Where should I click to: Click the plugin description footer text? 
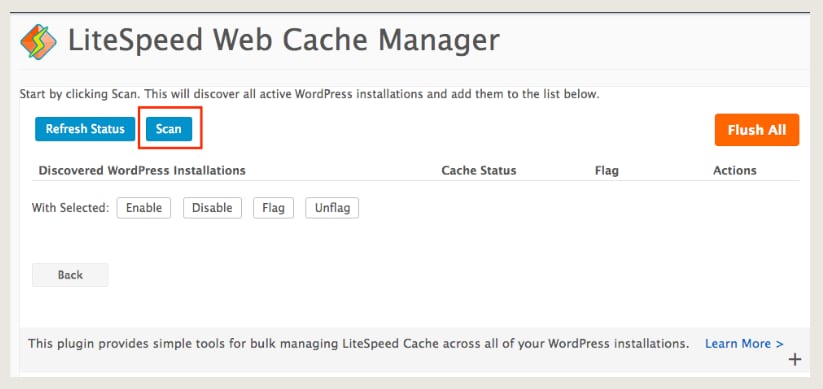coord(358,344)
